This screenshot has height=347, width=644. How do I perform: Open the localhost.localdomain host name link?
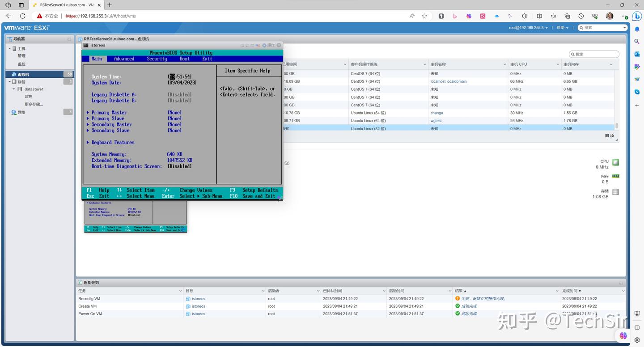448,81
